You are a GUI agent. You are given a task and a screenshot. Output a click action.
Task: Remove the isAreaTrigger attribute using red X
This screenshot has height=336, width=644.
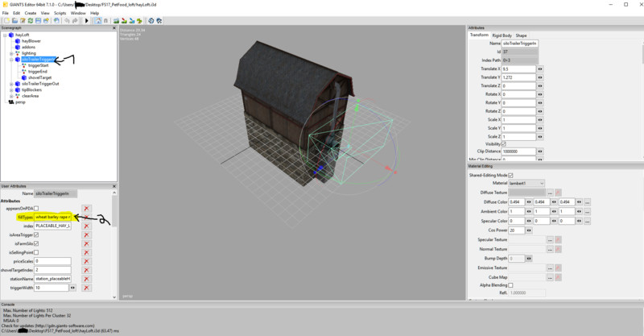(x=86, y=234)
